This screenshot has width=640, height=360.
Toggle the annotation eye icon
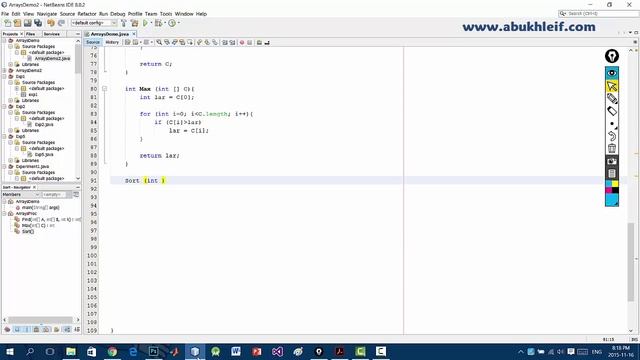[612, 73]
